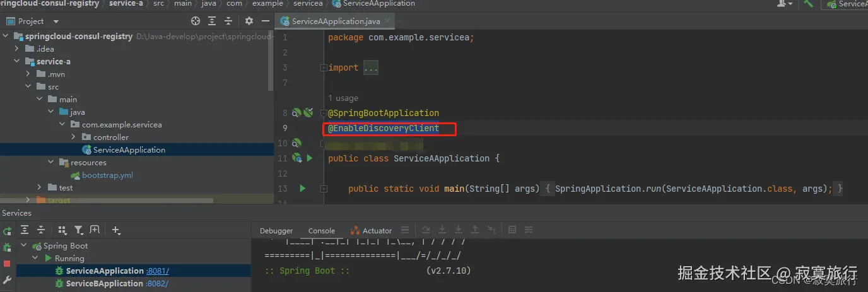Click the Evaluate Expression calculator icon
The image size is (868, 292).
[512, 230]
